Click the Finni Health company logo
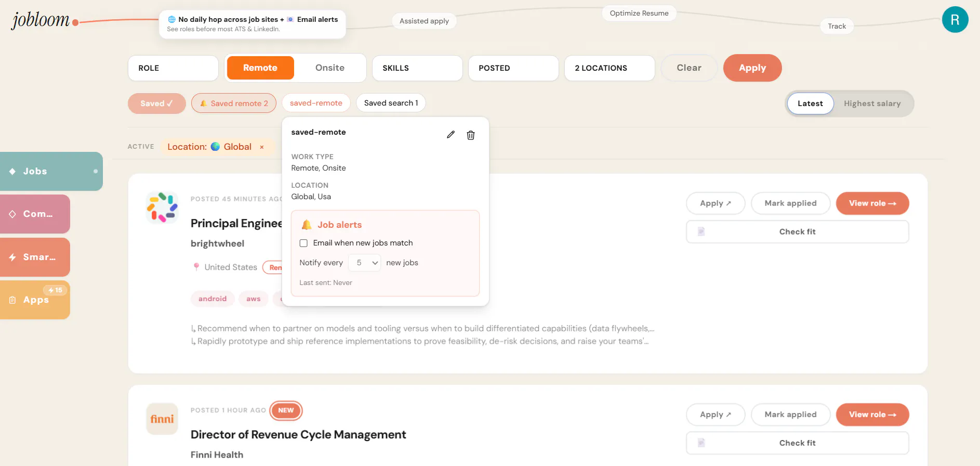 (x=162, y=419)
